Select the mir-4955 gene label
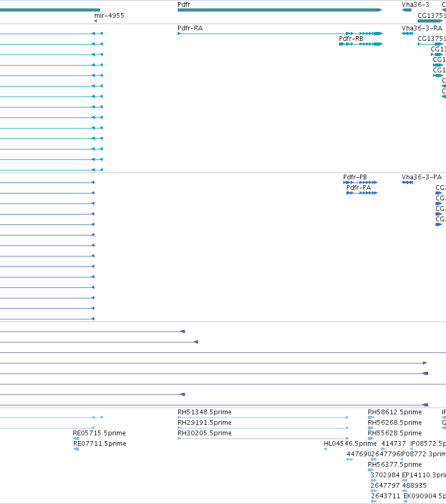The image size is (446, 504). [109, 15]
